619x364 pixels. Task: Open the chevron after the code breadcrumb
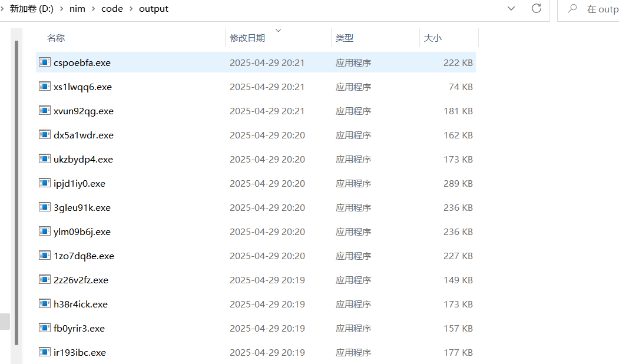click(x=131, y=9)
